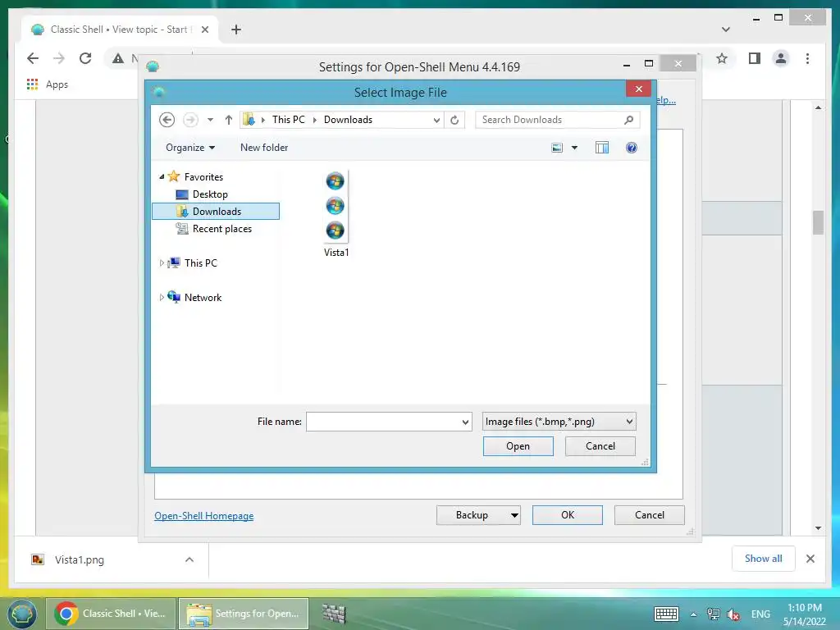Bookmark this page with the star
The height and width of the screenshot is (630, 840).
722,58
